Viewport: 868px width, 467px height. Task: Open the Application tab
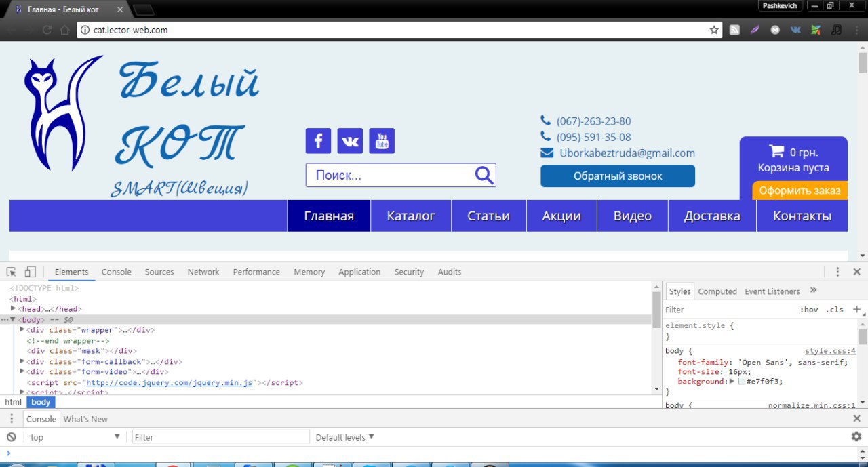tap(359, 272)
